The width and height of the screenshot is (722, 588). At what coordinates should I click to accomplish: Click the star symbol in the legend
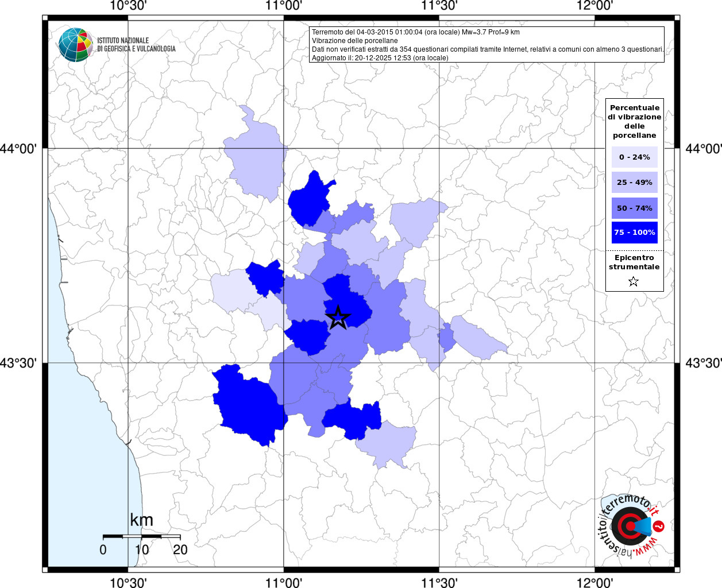click(634, 281)
